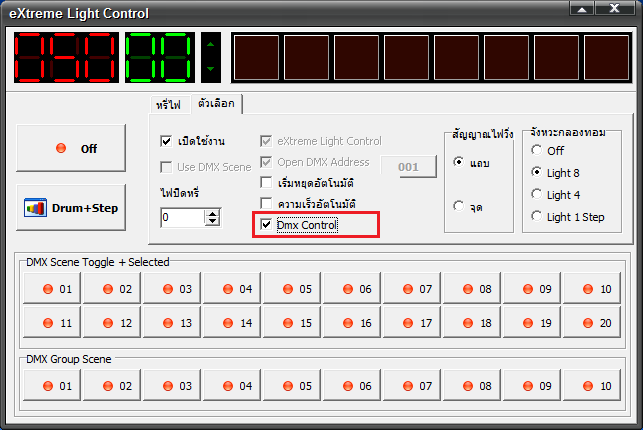Screen dimensions: 643x430
Task: Toggle DMX scene 15
Action: 292,323
